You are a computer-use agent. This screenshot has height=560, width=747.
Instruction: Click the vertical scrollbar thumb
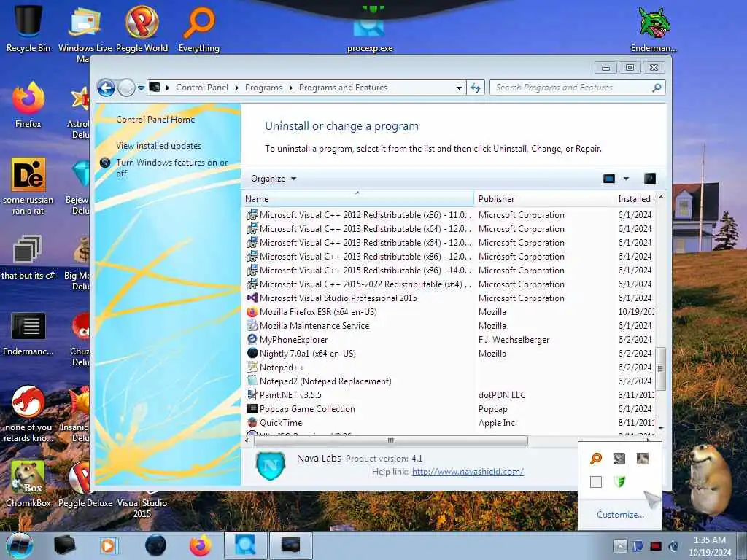[660, 368]
